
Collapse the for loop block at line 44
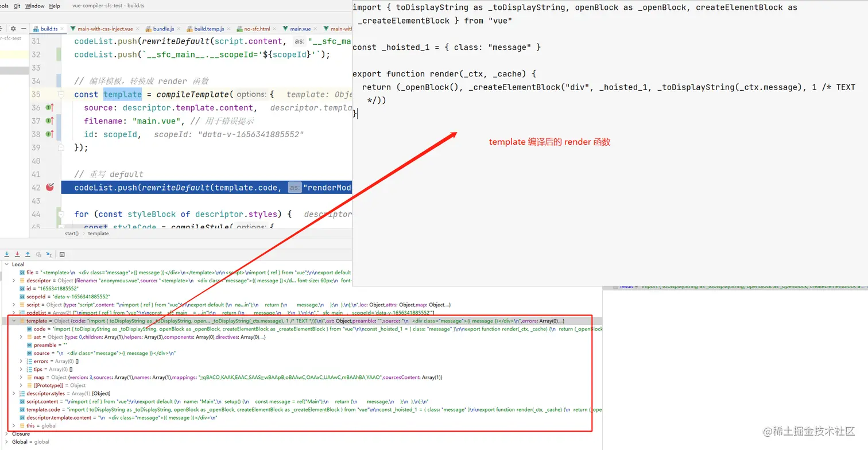point(60,214)
